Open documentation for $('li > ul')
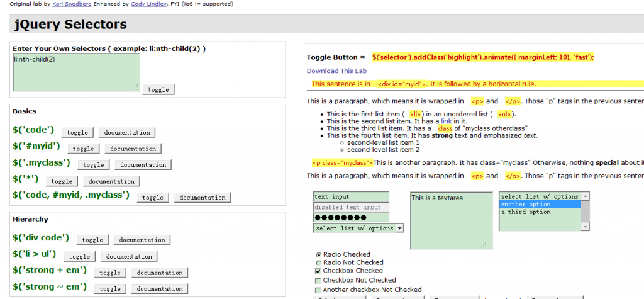Viewport: 644px width, 299px height. point(129,256)
